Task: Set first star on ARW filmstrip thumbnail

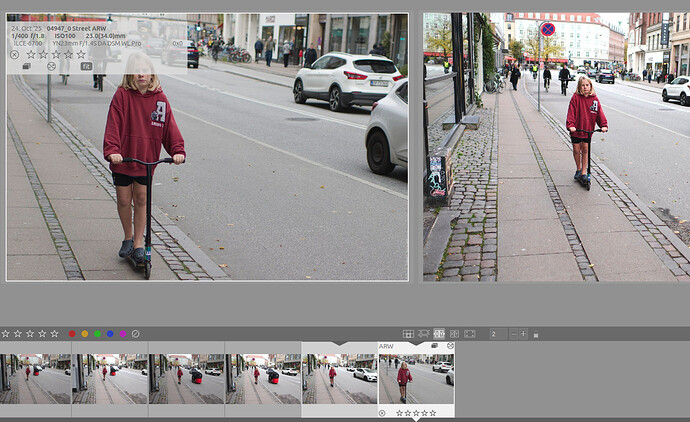Action: [x=399, y=413]
